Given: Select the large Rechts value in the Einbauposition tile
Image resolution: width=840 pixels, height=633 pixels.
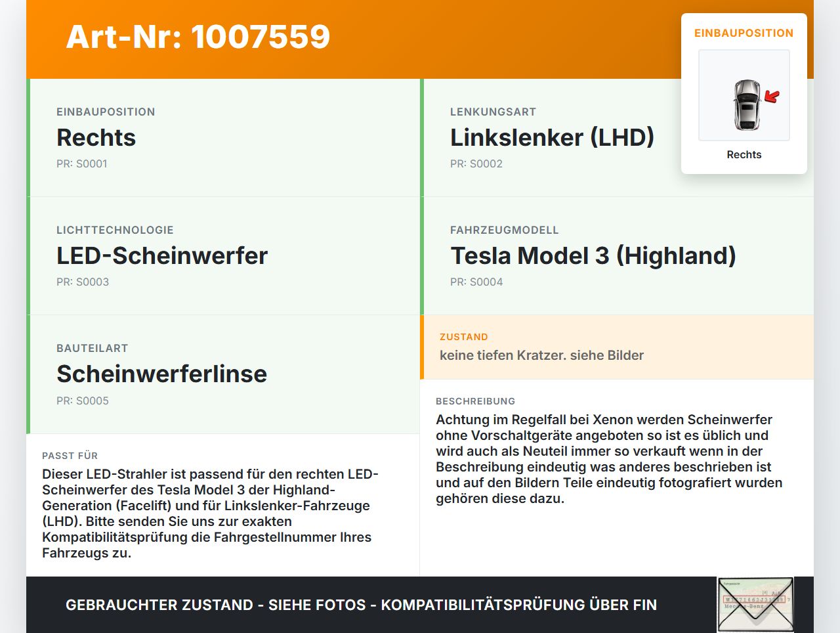Looking at the screenshot, I should pos(96,137).
